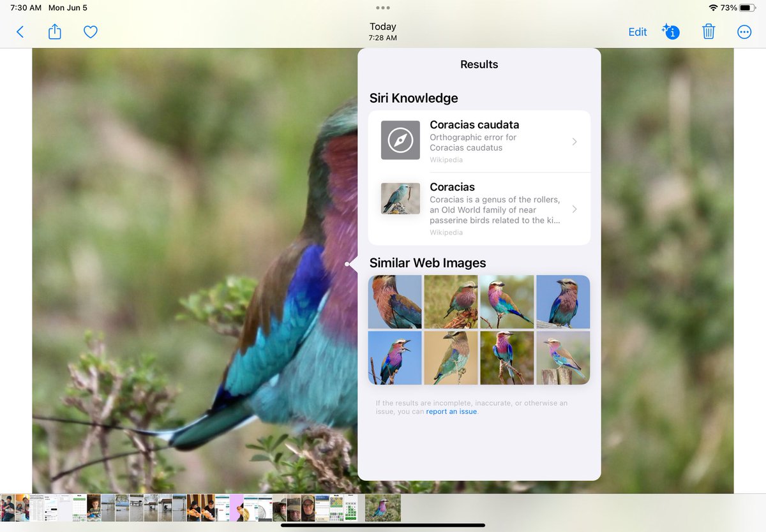Image resolution: width=766 pixels, height=532 pixels.
Task: Open the web image of bird on wooden post
Action: 563,358
